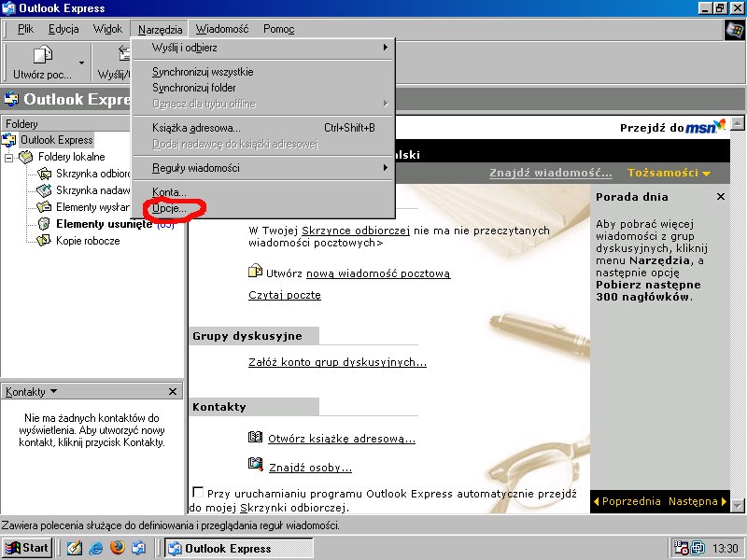
Task: Open the Elementy wysłane folder icon
Action: click(x=44, y=206)
